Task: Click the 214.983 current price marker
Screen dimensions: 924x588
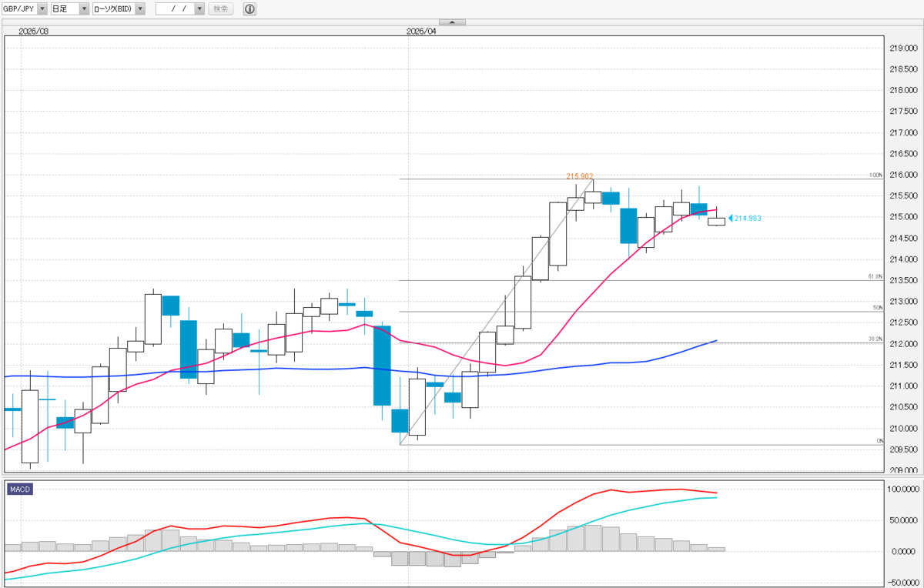Action: (x=745, y=219)
